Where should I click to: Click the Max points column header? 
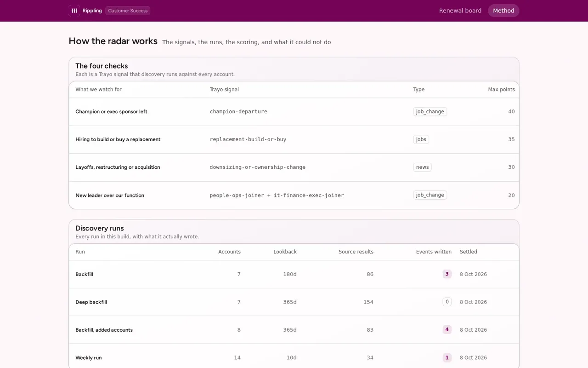[501, 90]
